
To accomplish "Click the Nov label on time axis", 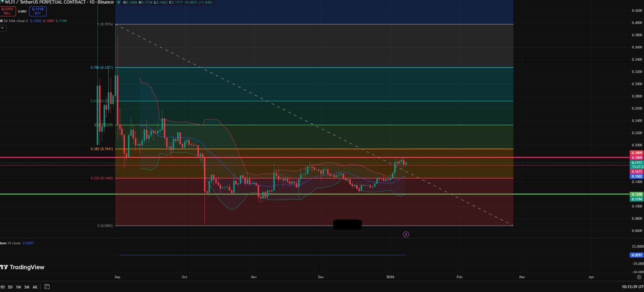I will click(x=254, y=277).
